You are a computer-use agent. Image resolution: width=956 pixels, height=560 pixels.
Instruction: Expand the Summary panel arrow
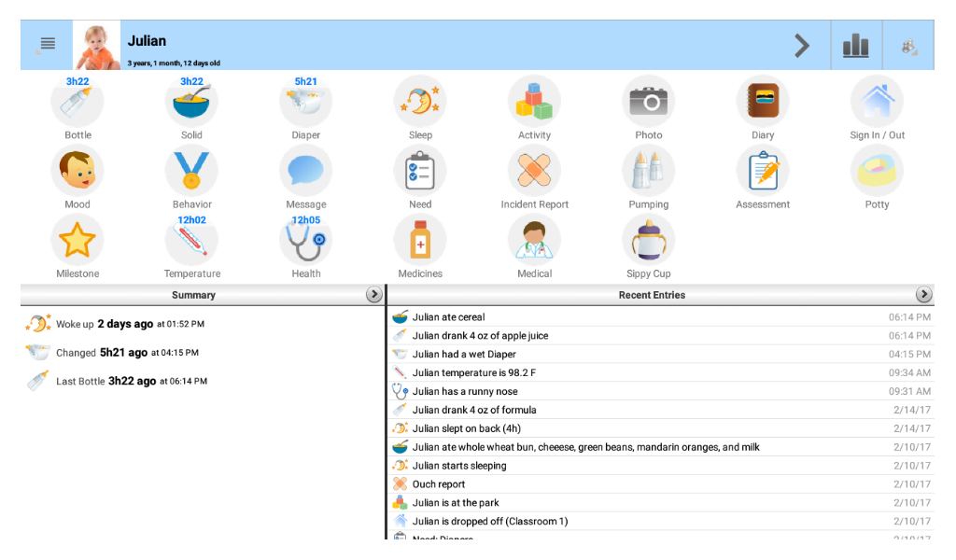coord(373,295)
